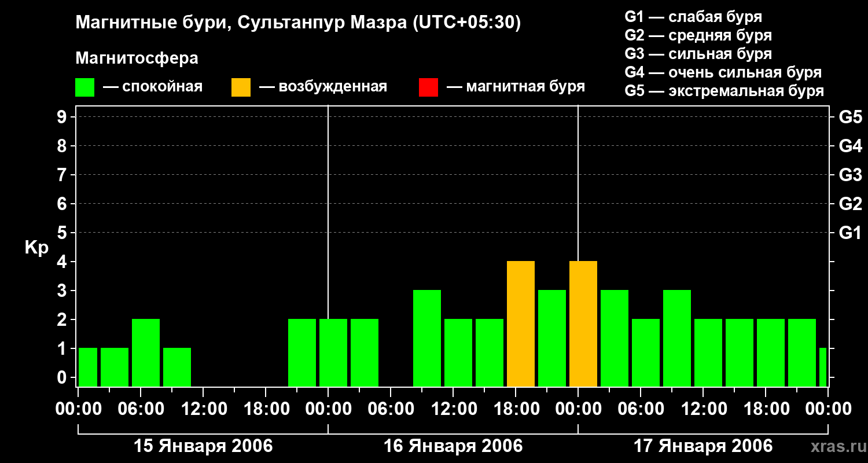
Task: Click the 12:00 time label on 15 January
Action: [x=203, y=409]
